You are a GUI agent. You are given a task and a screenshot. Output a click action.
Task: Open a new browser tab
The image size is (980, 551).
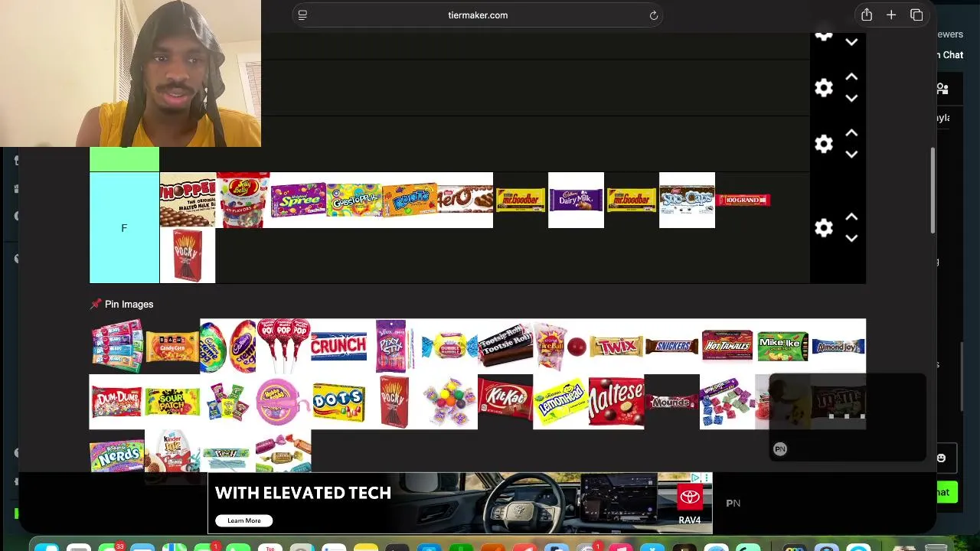click(891, 15)
